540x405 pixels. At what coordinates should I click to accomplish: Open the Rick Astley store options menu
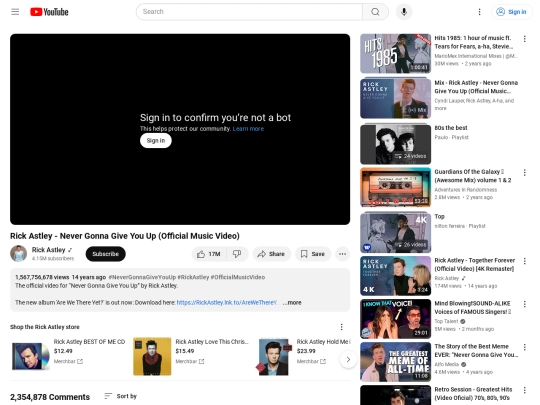(341, 327)
